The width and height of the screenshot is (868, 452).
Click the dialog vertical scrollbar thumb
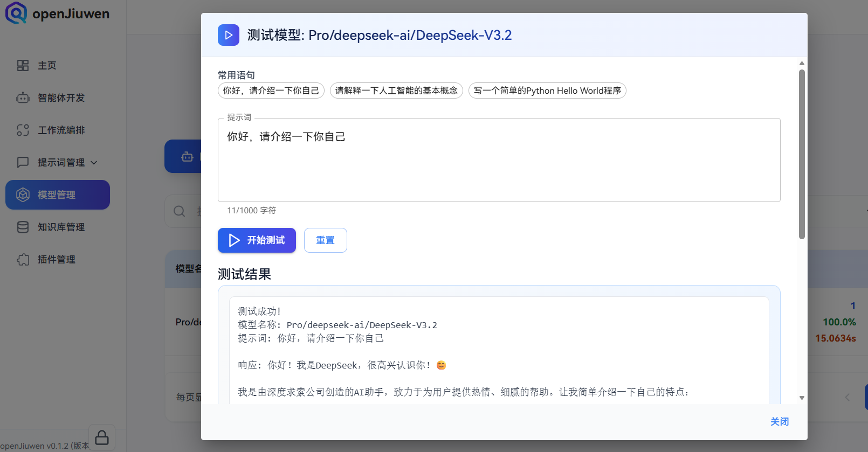(802, 154)
